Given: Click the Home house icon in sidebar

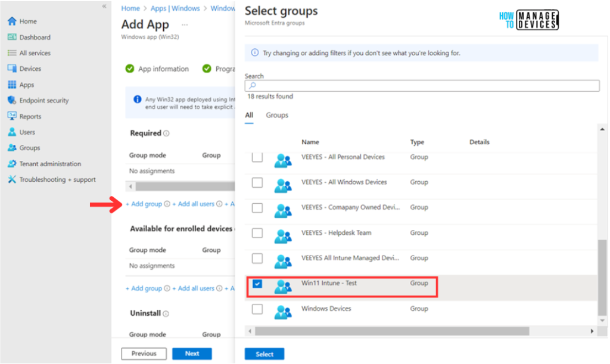Looking at the screenshot, I should coord(12,21).
